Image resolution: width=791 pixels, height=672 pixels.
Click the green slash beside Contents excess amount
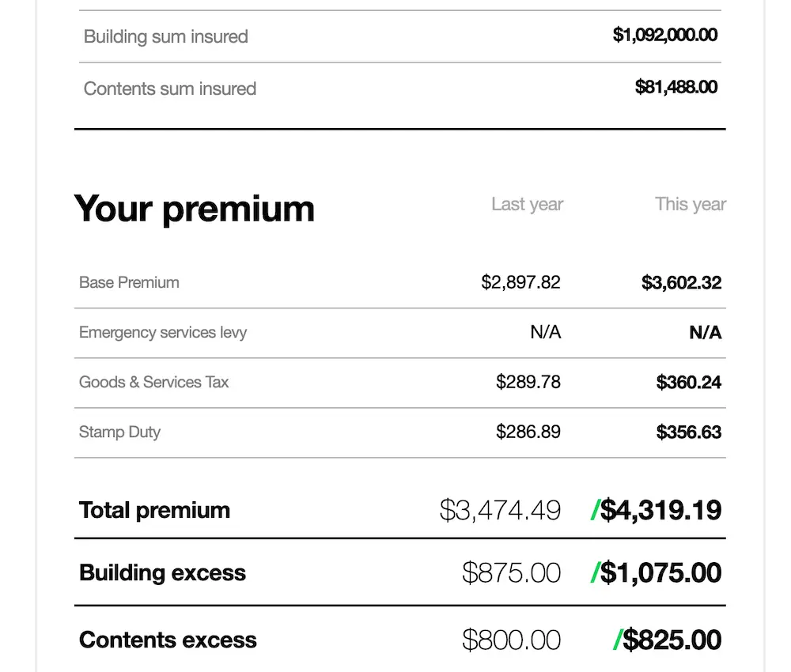click(x=618, y=640)
